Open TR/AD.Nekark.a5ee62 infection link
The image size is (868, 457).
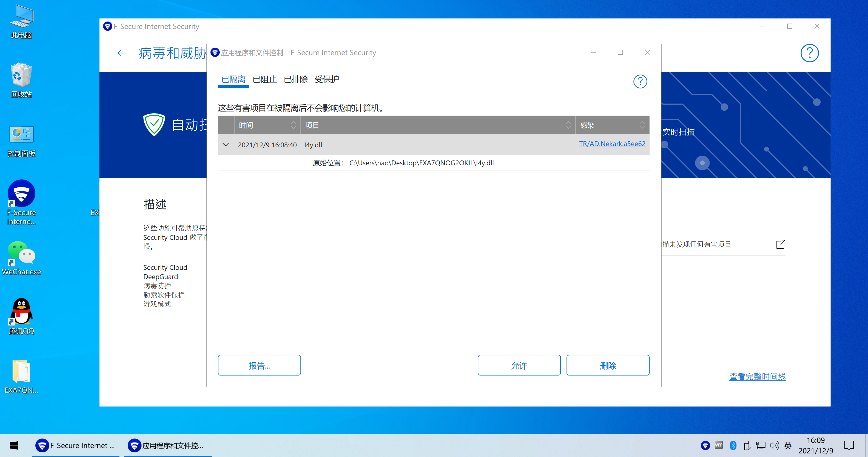(612, 144)
